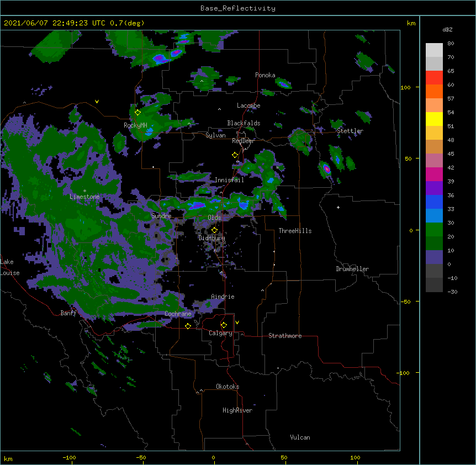Viewport: 476px width, 465px height.
Task: Click the Cochrane city label
Action: coord(178,314)
